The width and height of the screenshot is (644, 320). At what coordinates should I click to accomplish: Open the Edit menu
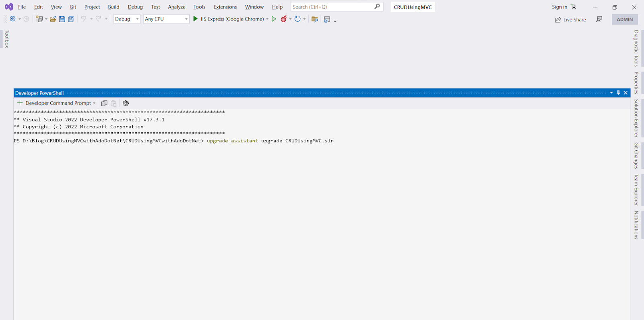[x=39, y=7]
